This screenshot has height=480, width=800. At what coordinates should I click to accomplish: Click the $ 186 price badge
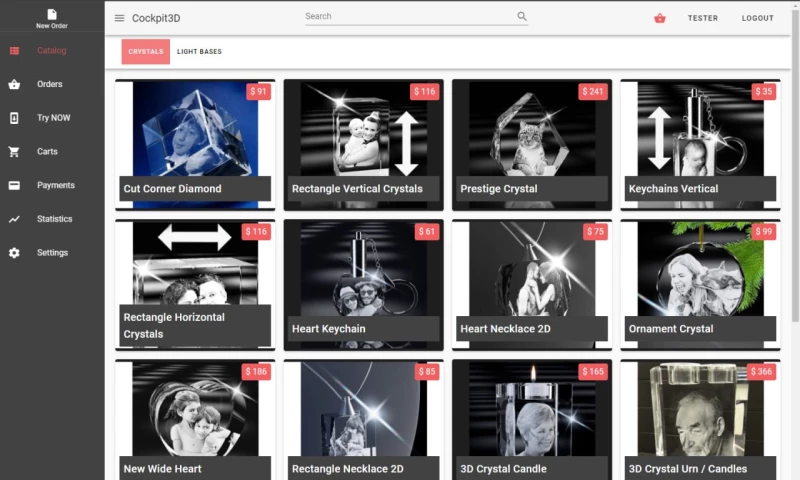(x=256, y=371)
